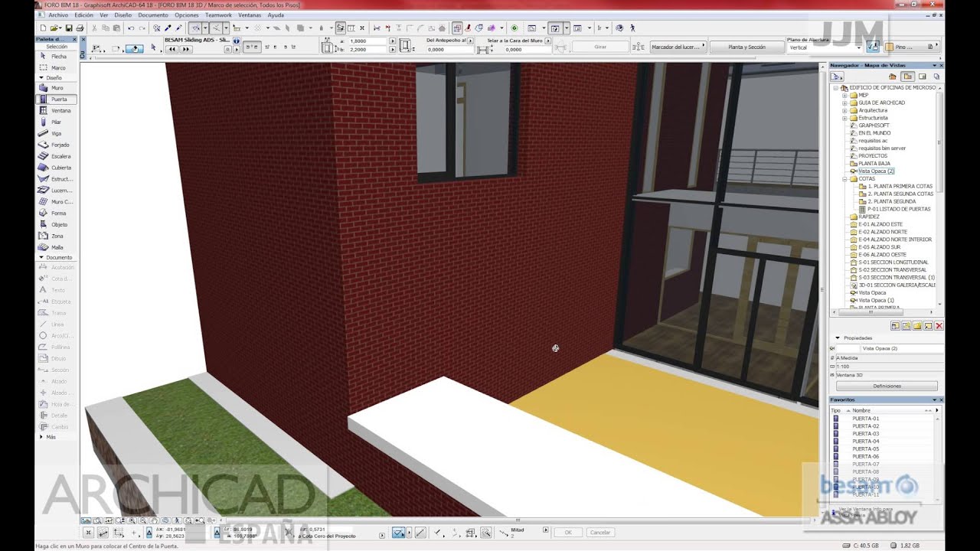Open the Marcador del lucernario dropdown
980x551 pixels.
click(x=678, y=47)
